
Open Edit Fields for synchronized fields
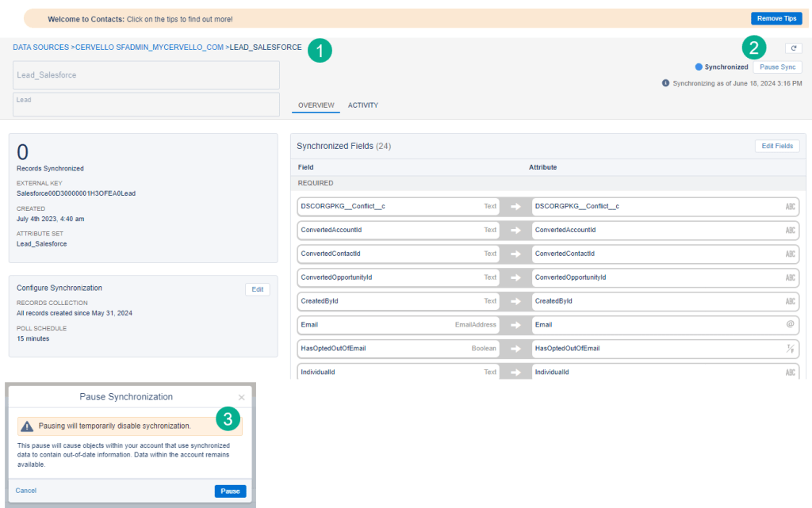pos(777,146)
